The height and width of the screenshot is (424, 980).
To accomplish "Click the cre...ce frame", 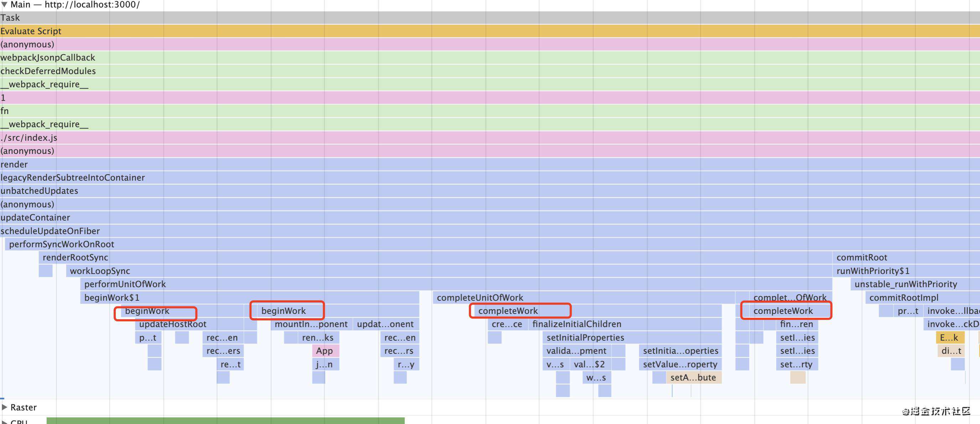I will click(507, 324).
